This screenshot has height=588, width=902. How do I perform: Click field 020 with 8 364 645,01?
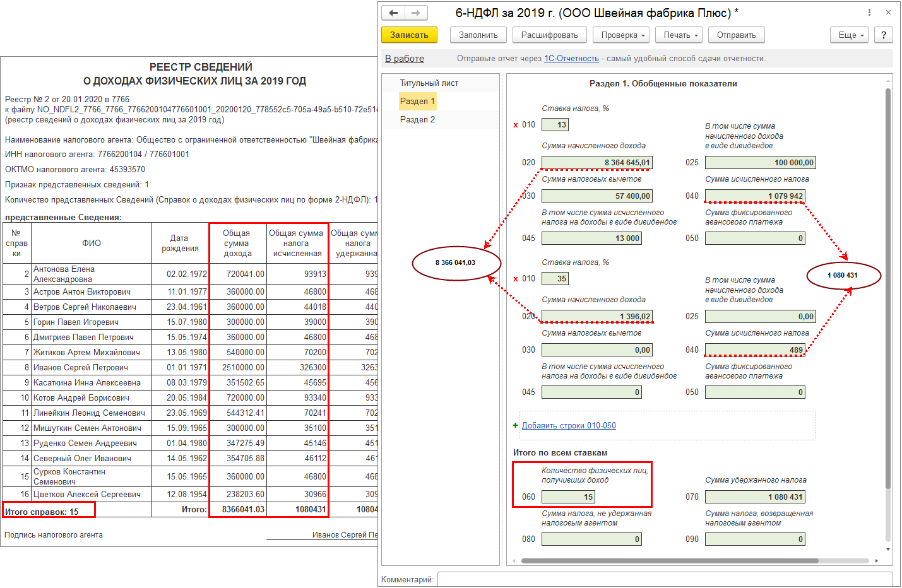596,163
